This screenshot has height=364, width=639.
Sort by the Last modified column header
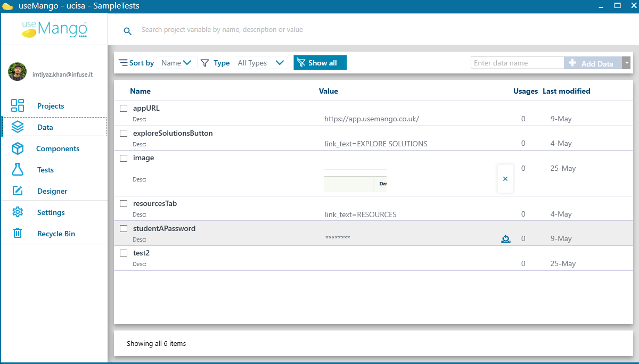pos(566,91)
